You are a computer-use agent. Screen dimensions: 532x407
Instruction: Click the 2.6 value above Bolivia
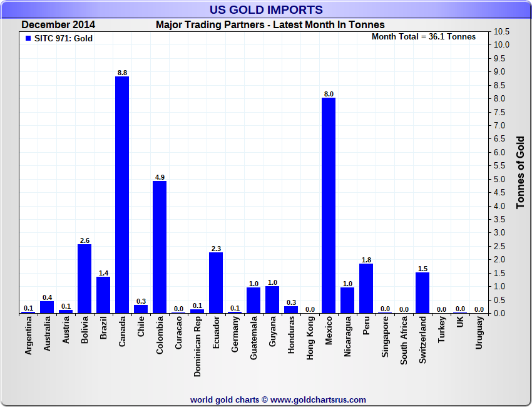click(x=84, y=240)
